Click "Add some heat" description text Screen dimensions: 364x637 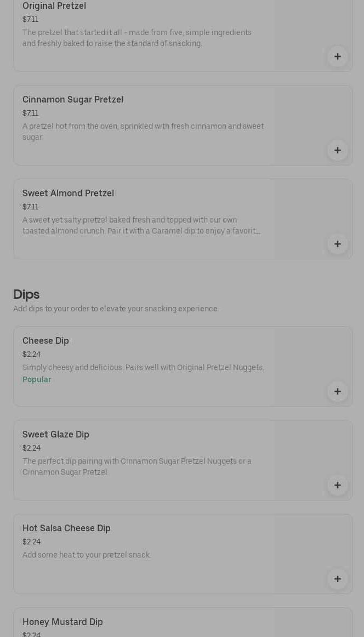(x=87, y=555)
